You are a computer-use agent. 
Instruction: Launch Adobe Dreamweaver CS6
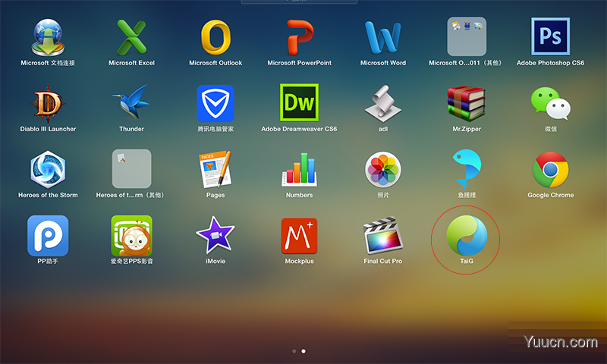299,102
